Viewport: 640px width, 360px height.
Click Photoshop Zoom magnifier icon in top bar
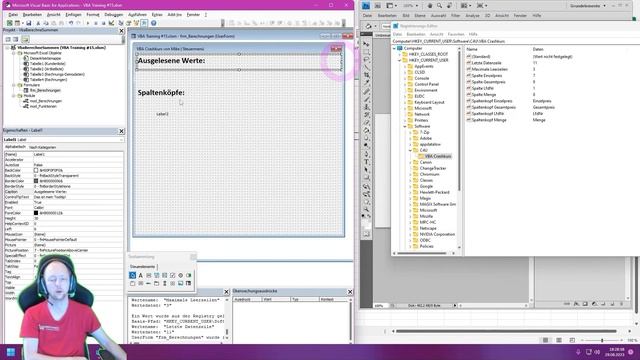439,6
